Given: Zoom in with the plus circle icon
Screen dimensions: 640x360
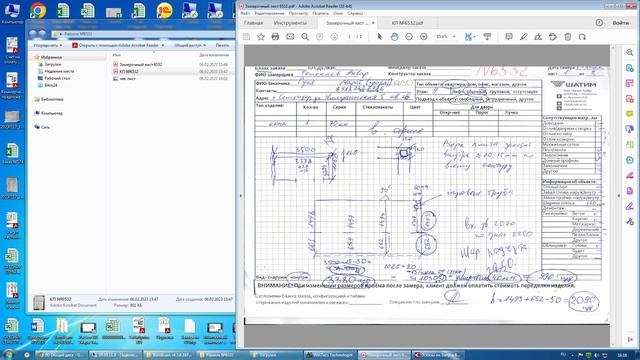Looking at the screenshot, I should pyautogui.click(x=423, y=37).
